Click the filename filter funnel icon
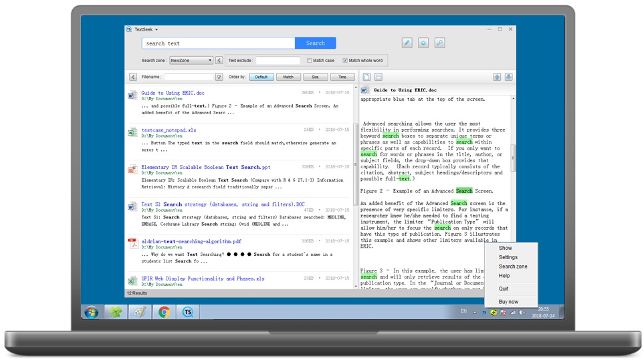Screen dimensions: 644x360 click(219, 77)
